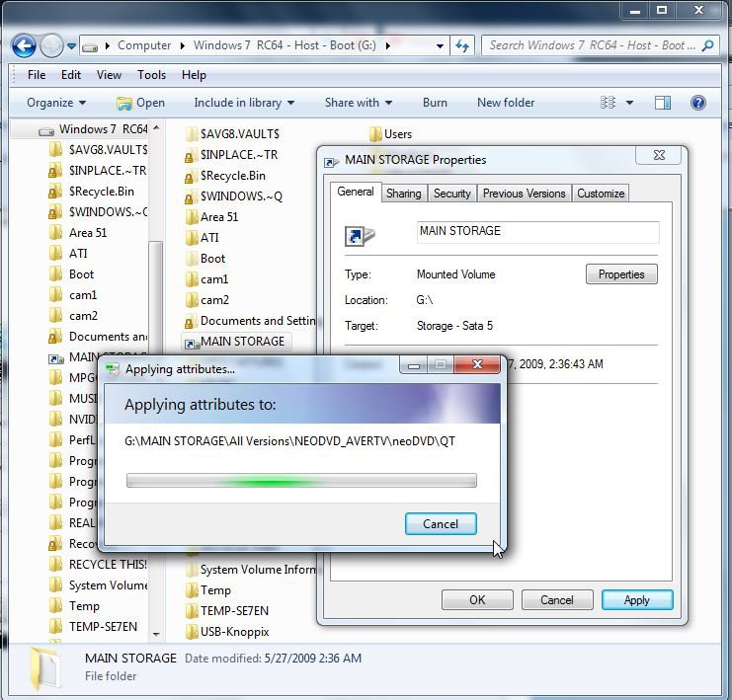Click the Properties button beside Mounted Volume
The image size is (732, 700).
coord(621,273)
